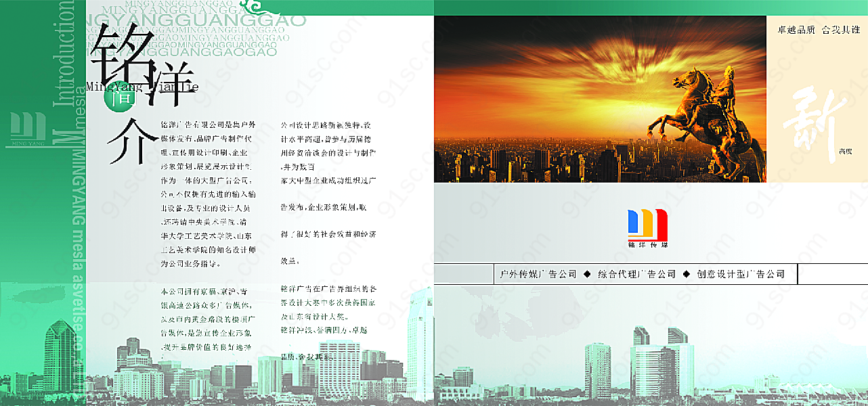Click the slogan 卓越品质 合我其谁
The height and width of the screenshot is (406, 868).
click(818, 30)
